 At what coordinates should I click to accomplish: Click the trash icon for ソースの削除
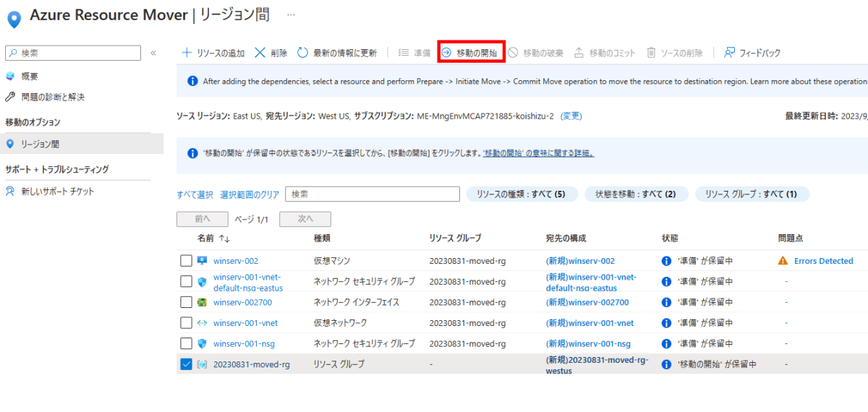tap(651, 53)
